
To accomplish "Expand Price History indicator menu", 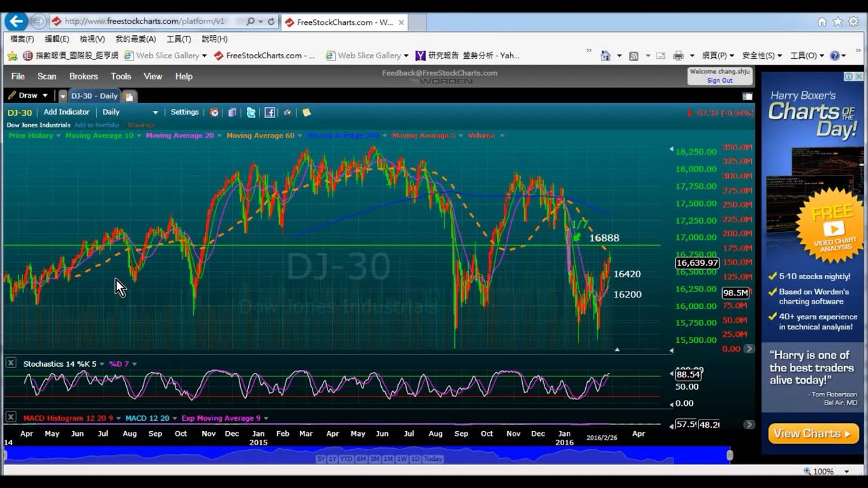I will click(58, 136).
